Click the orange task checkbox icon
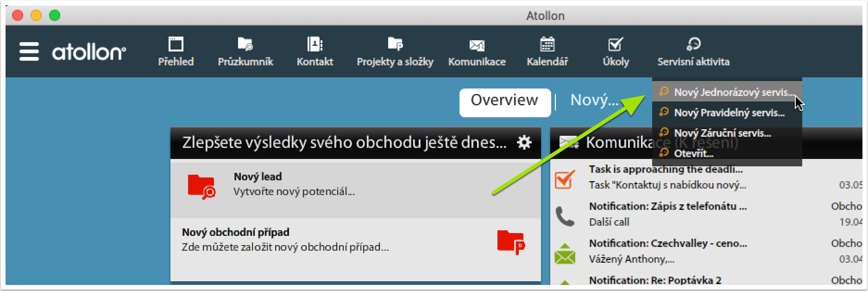868x291 pixels. tap(565, 179)
